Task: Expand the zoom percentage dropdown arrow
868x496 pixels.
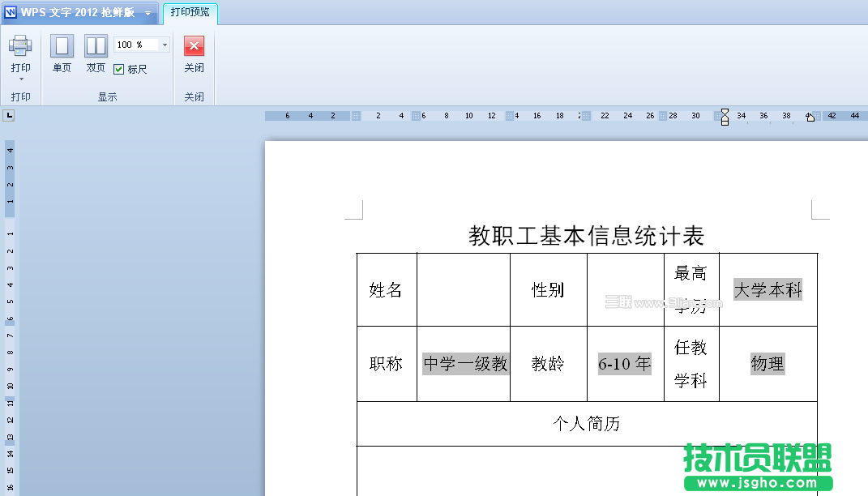Action: pos(165,45)
